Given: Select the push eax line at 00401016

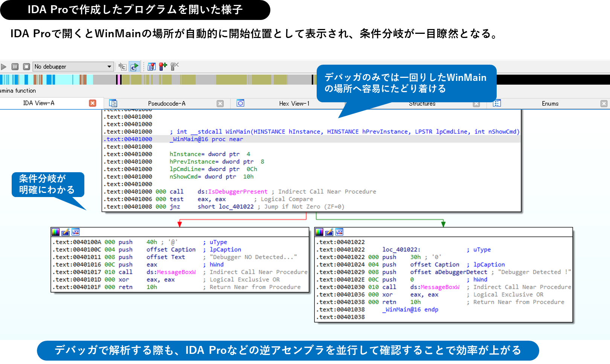Looking at the screenshot, I should click(x=137, y=265).
